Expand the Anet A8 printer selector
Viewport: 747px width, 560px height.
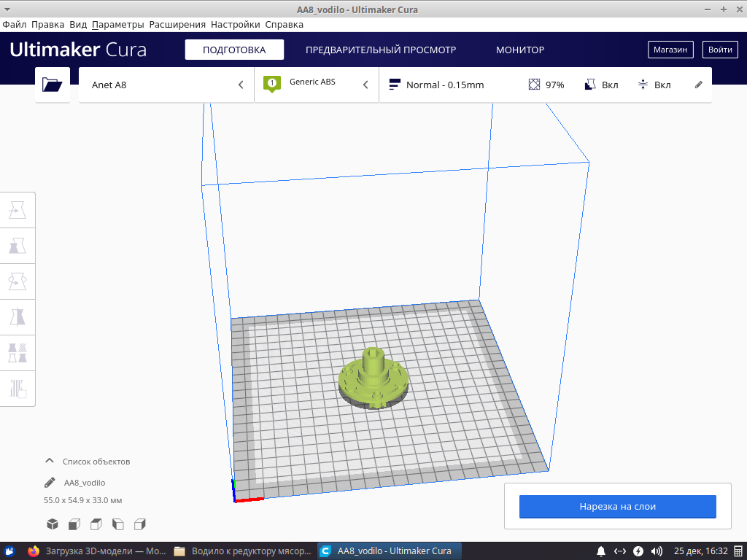[166, 85]
